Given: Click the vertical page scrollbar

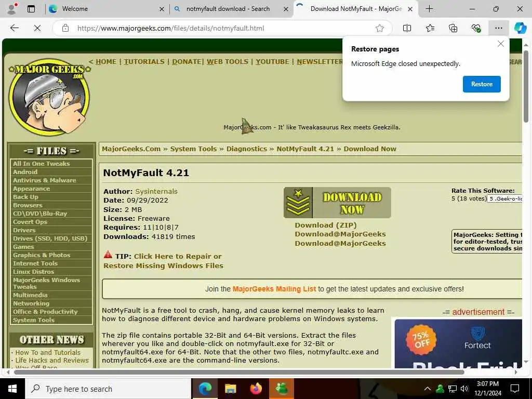Looking at the screenshot, I should point(526,87).
